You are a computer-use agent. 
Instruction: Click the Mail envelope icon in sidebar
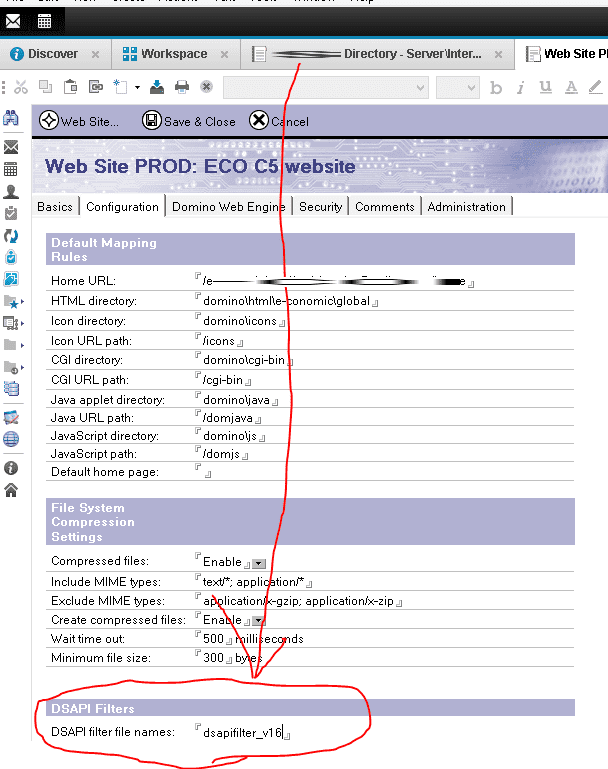pyautogui.click(x=11, y=147)
